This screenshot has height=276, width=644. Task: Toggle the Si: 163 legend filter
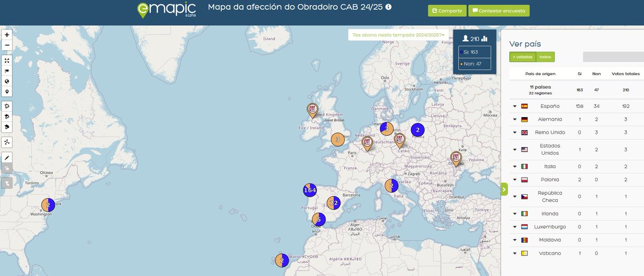474,52
